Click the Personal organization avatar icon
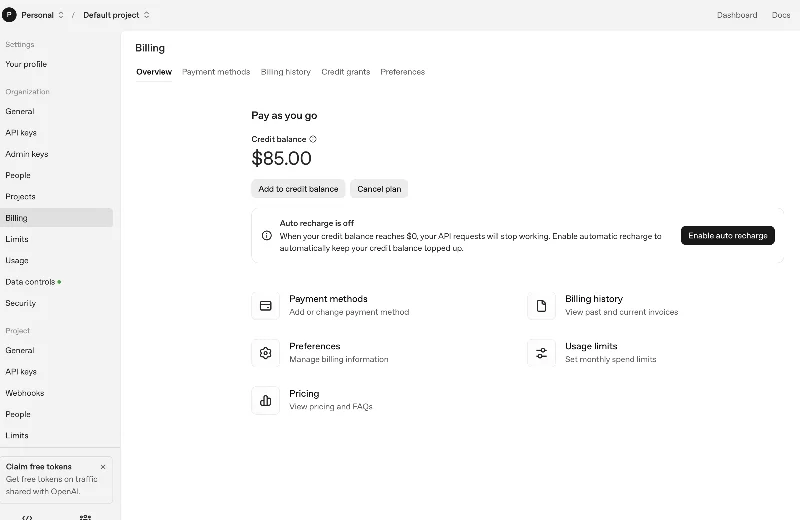Image resolution: width=800 pixels, height=520 pixels. point(10,15)
